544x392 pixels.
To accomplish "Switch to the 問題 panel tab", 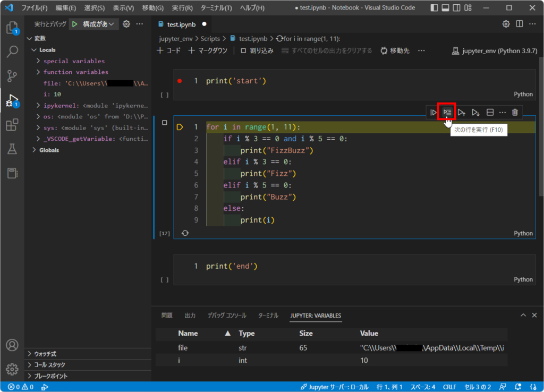I will tap(167, 316).
